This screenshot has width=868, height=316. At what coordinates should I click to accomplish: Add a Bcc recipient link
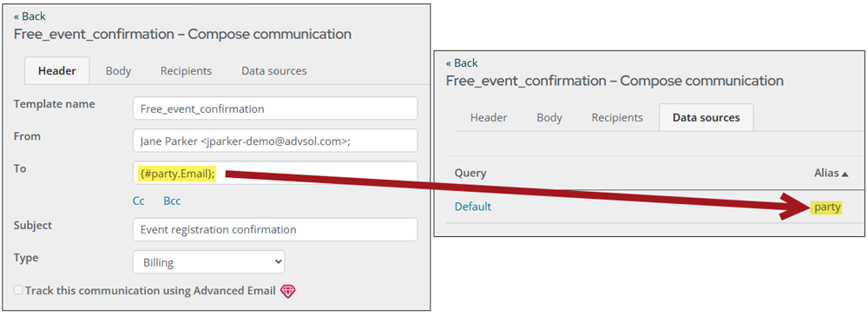[x=172, y=201]
